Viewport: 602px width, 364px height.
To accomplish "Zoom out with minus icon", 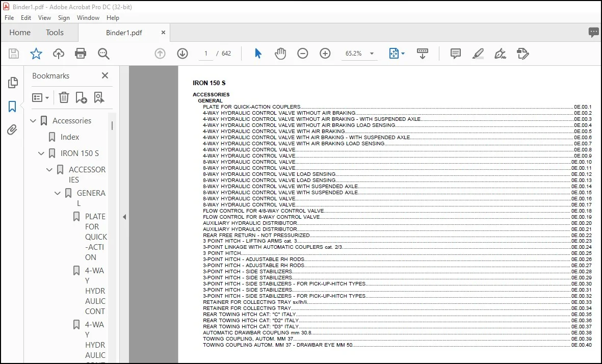I will click(303, 54).
